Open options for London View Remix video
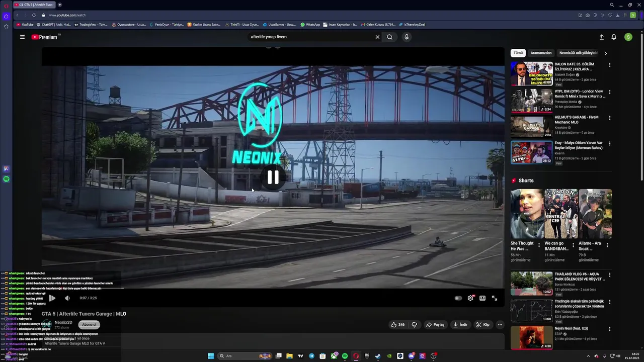This screenshot has width=644, height=362. click(x=610, y=92)
